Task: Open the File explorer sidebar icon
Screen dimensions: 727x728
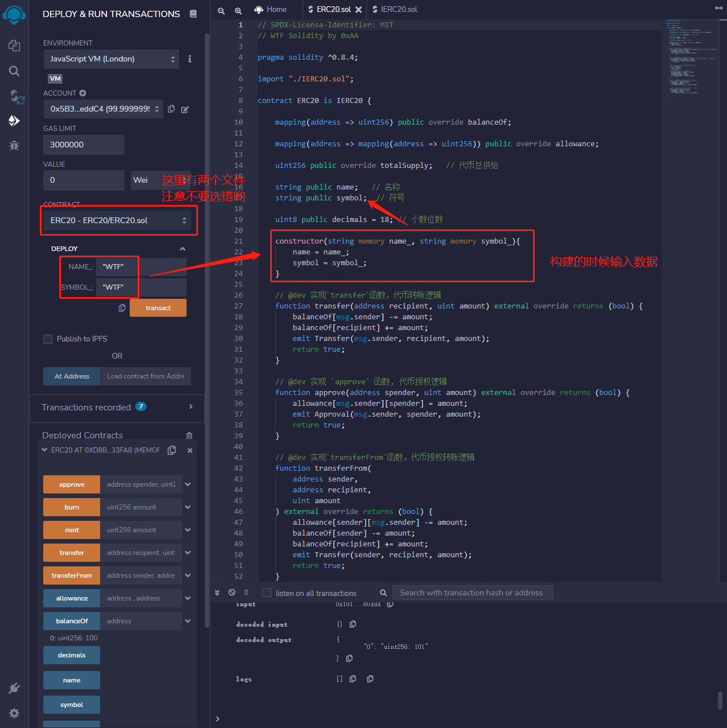Action: pos(14,46)
